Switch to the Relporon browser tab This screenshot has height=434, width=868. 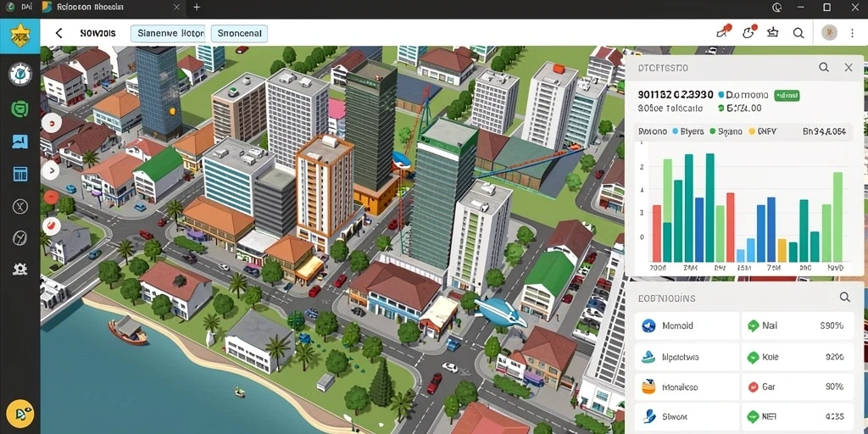(112, 7)
